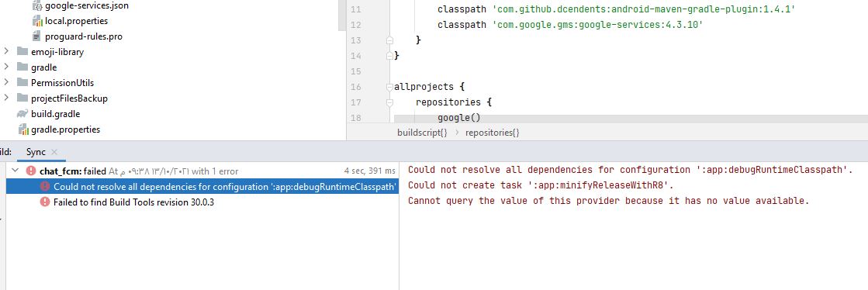
Task: Expand the gradle folder
Action: pyautogui.click(x=6, y=67)
